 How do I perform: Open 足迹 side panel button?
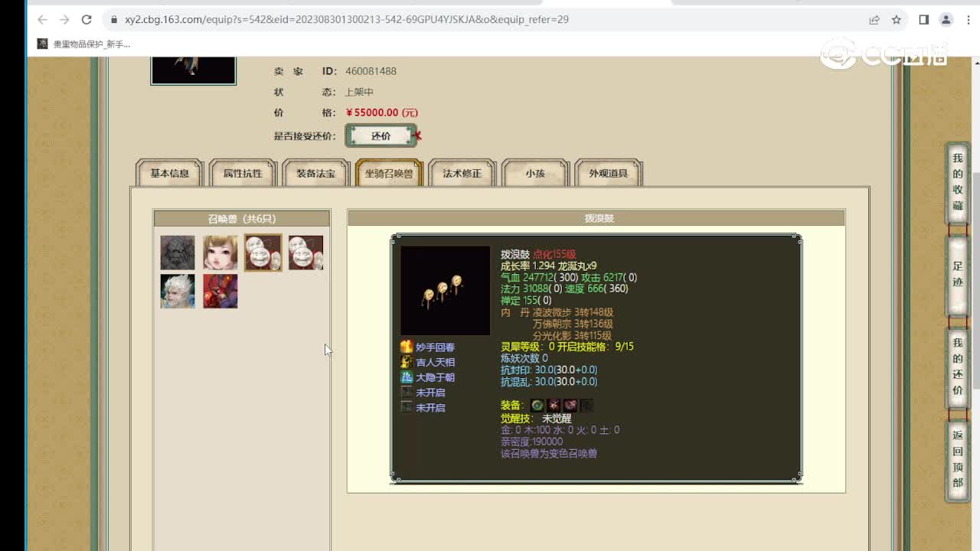(957, 275)
